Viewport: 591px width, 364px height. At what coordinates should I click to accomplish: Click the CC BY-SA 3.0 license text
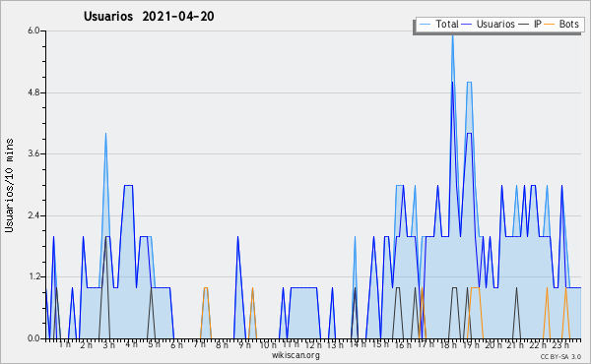560,357
